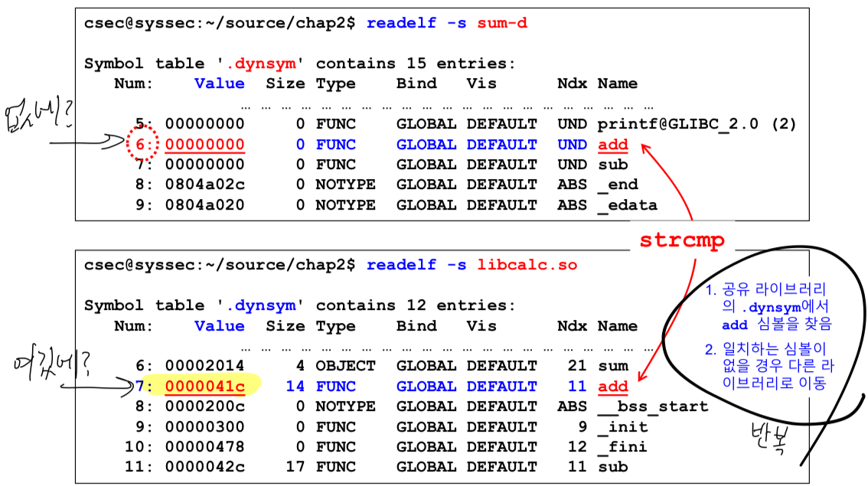The height and width of the screenshot is (486, 868).
Task: Click the value '0804a02c'
Action: pos(205,184)
